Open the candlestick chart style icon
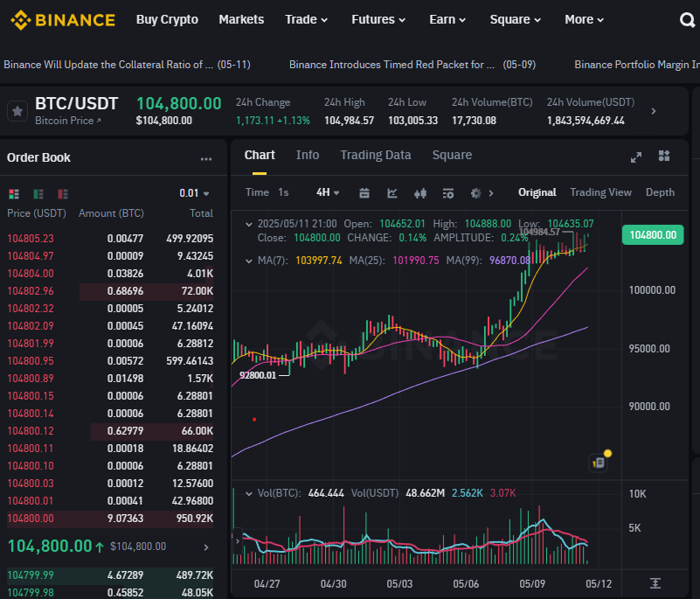 pyautogui.click(x=420, y=193)
